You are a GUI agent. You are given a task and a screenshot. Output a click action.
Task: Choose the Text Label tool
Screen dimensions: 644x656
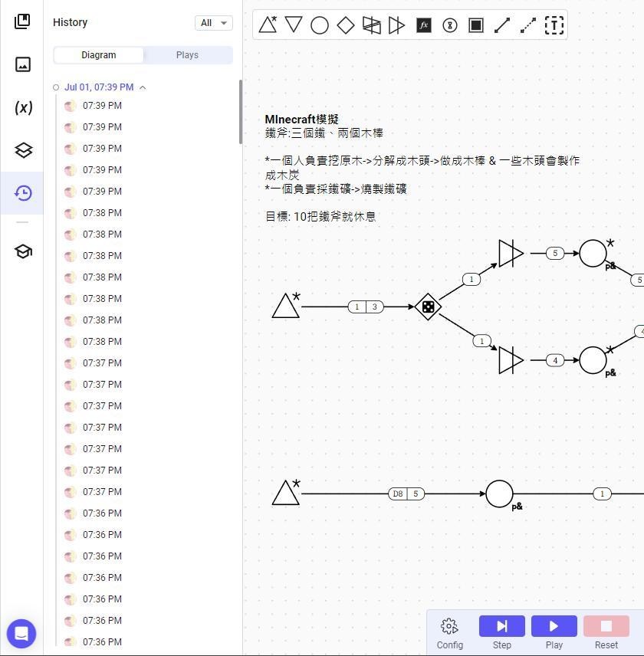pyautogui.click(x=554, y=25)
